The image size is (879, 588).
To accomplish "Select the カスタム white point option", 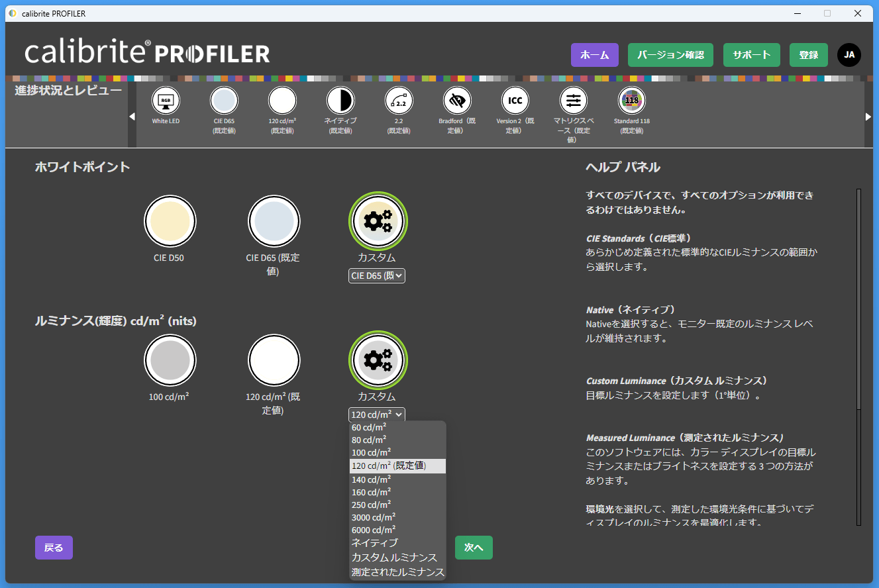I will point(378,221).
